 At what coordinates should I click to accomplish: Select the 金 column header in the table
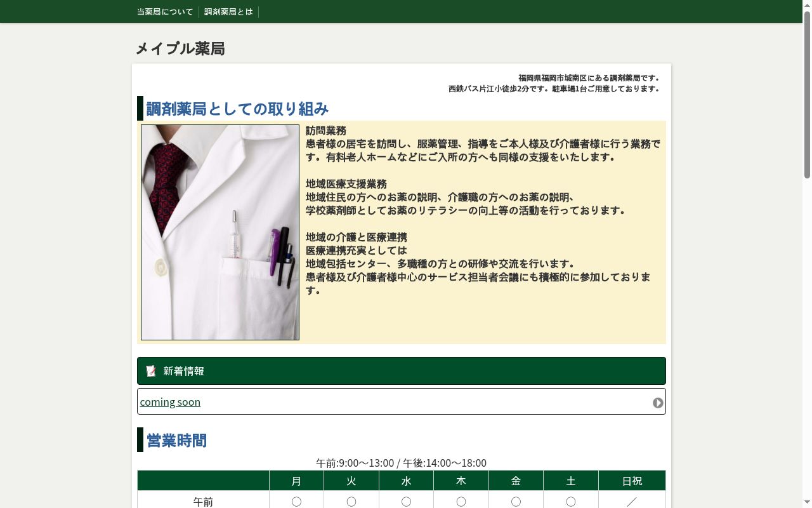tap(516, 481)
